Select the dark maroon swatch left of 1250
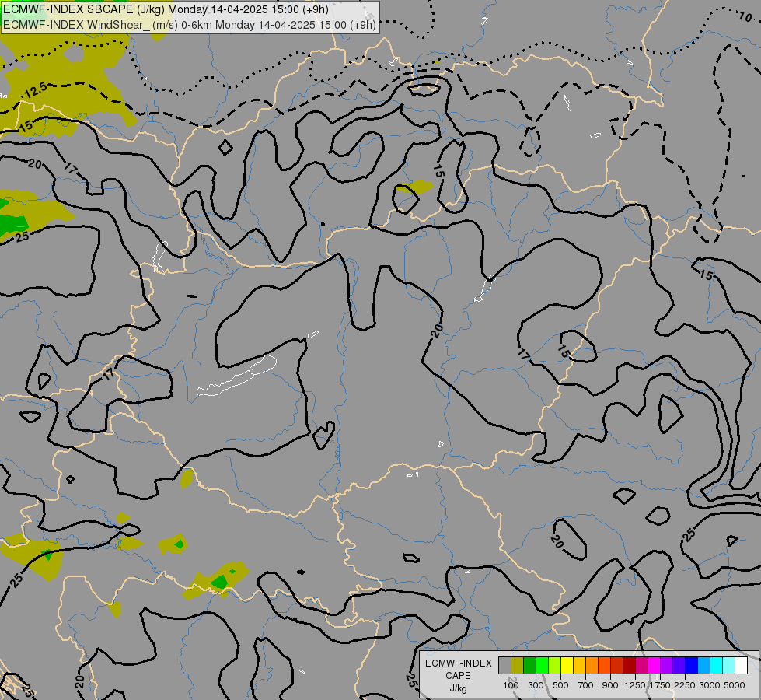Viewport: 761px width, 700px height. (x=629, y=665)
